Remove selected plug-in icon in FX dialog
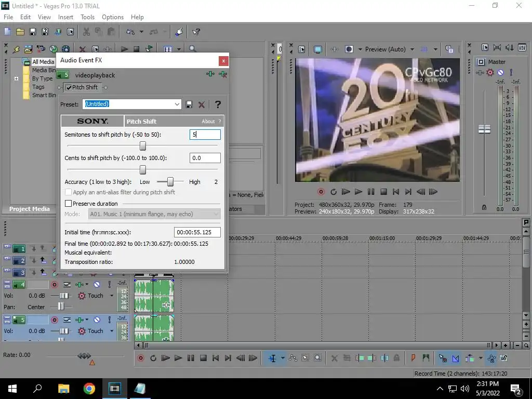This screenshot has width=532, height=399. [x=222, y=74]
